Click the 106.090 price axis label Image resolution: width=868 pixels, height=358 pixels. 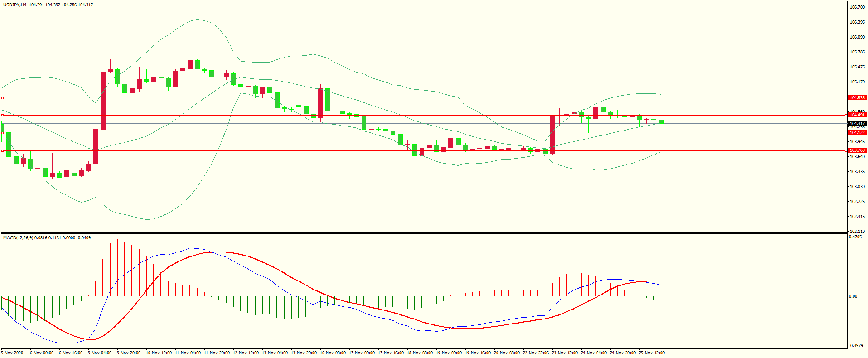point(858,37)
